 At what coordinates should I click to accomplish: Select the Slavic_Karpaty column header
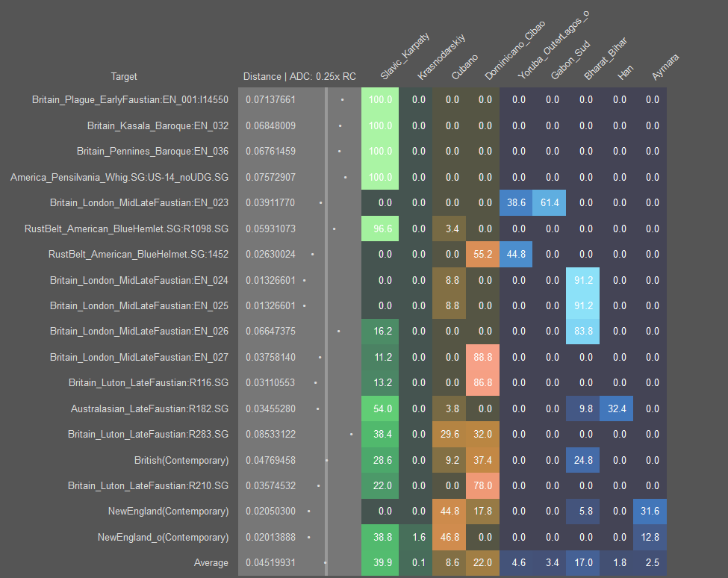coord(405,56)
